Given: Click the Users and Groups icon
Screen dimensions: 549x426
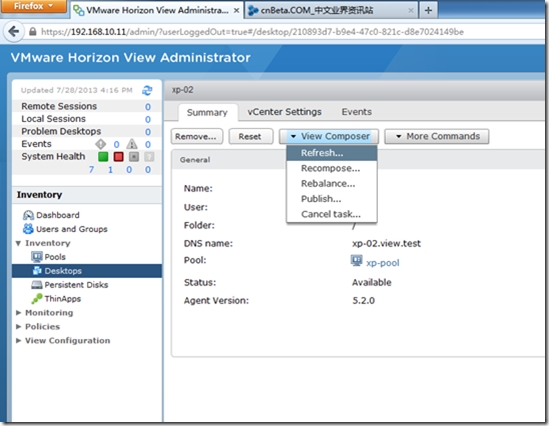Looking at the screenshot, I should pos(28,229).
